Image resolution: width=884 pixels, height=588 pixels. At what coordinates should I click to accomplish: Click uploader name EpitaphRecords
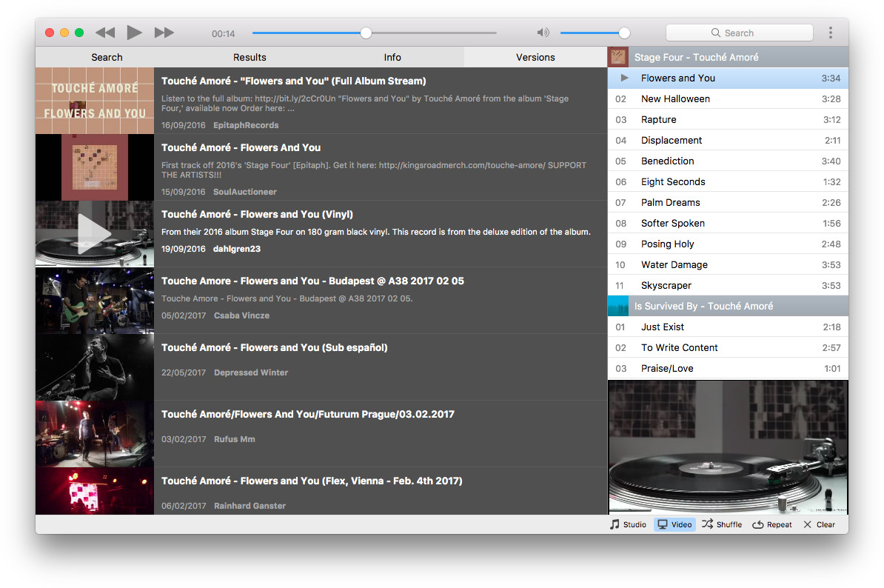tap(246, 125)
